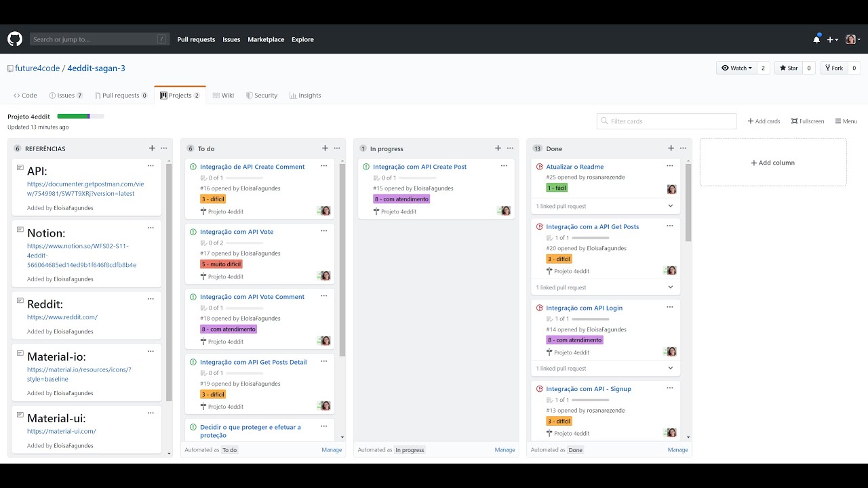The height and width of the screenshot is (488, 868).
Task: Add a card to Done column
Action: point(671,148)
